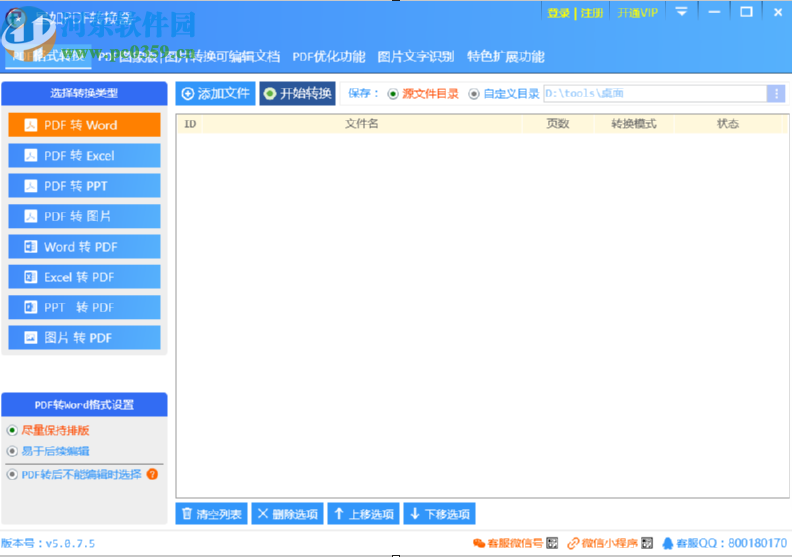Screen dimensions: 792x557
Task: Click the PDF转Word conversion icon
Action: [30, 125]
